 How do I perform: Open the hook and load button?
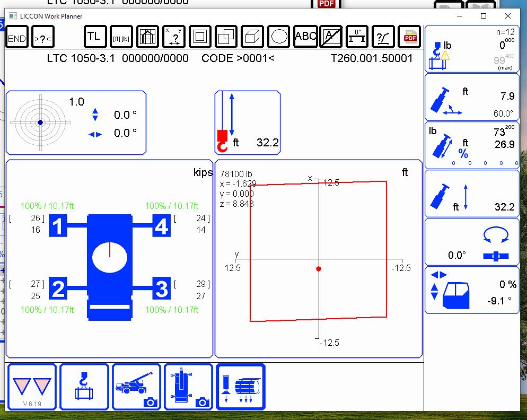coord(84,387)
